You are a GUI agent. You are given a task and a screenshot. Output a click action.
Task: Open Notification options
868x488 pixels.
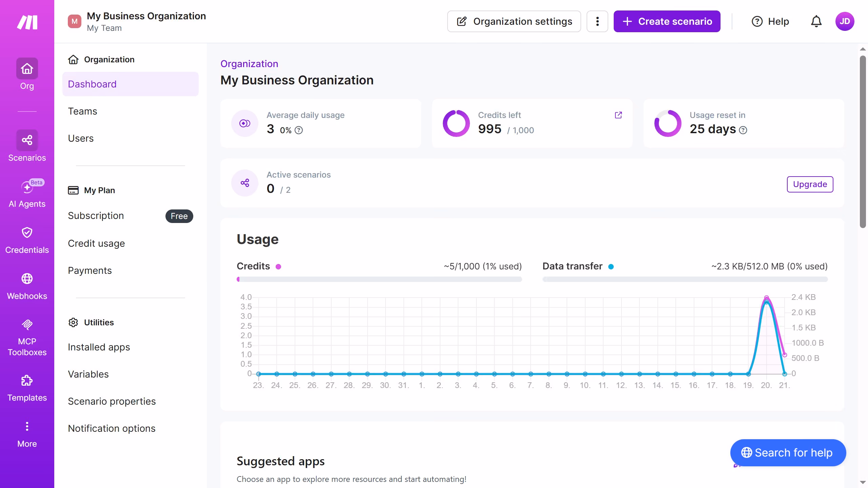tap(131, 428)
